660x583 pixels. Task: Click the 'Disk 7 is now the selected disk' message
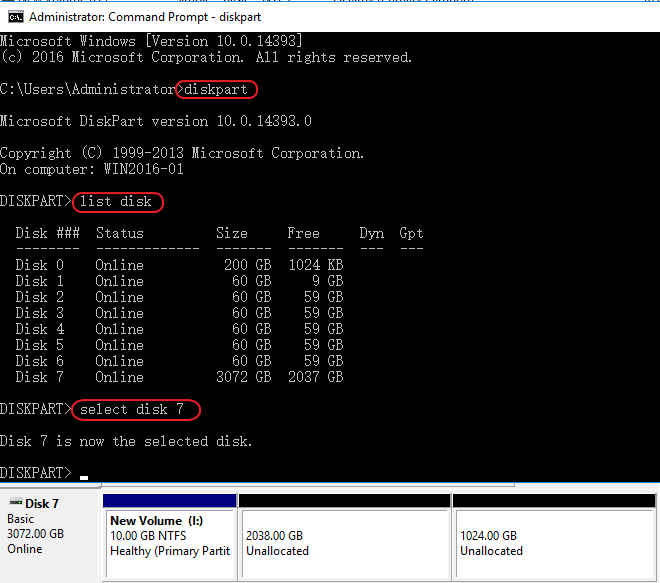pos(126,441)
